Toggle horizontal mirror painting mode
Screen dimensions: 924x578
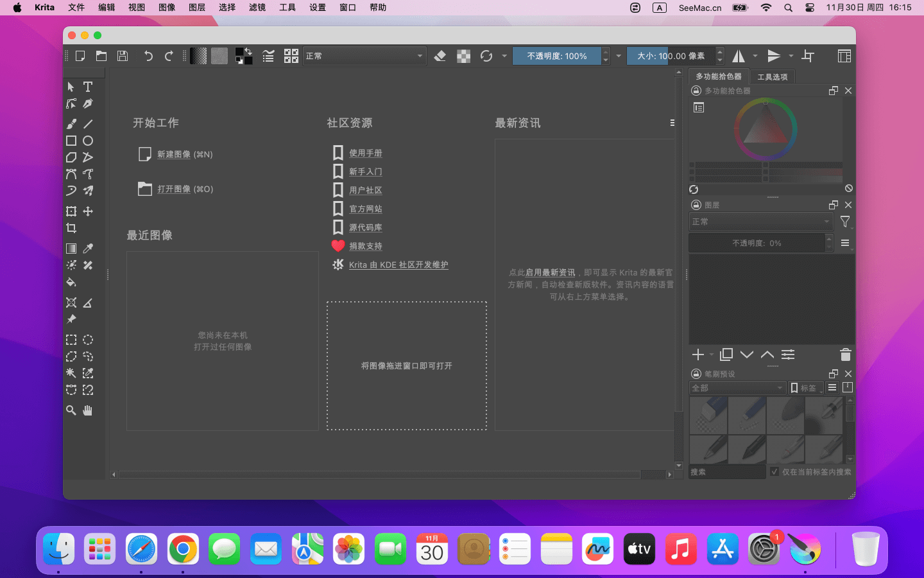point(739,56)
